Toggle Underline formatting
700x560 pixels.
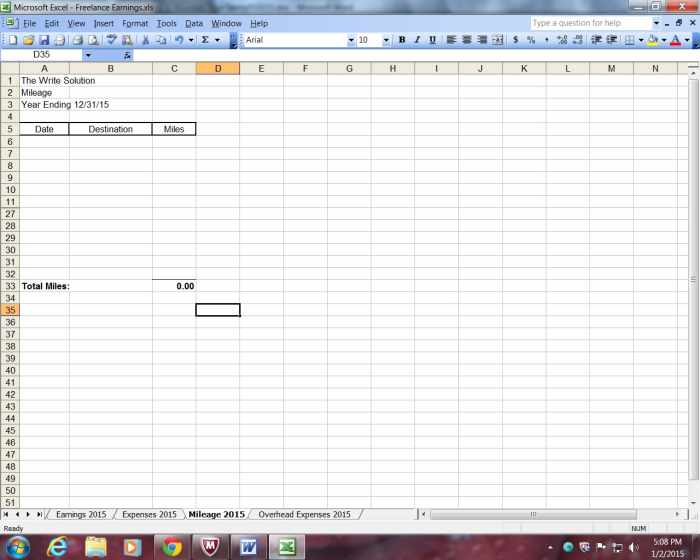(432, 40)
